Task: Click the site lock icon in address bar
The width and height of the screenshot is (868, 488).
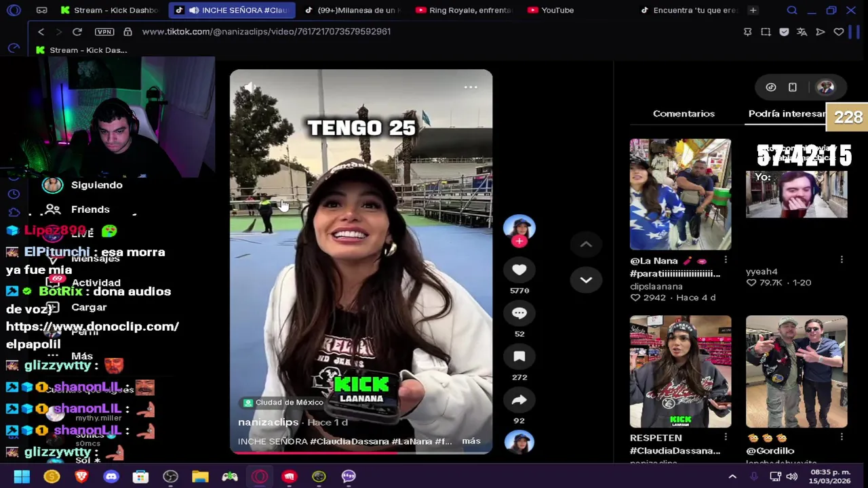Action: 127,32
